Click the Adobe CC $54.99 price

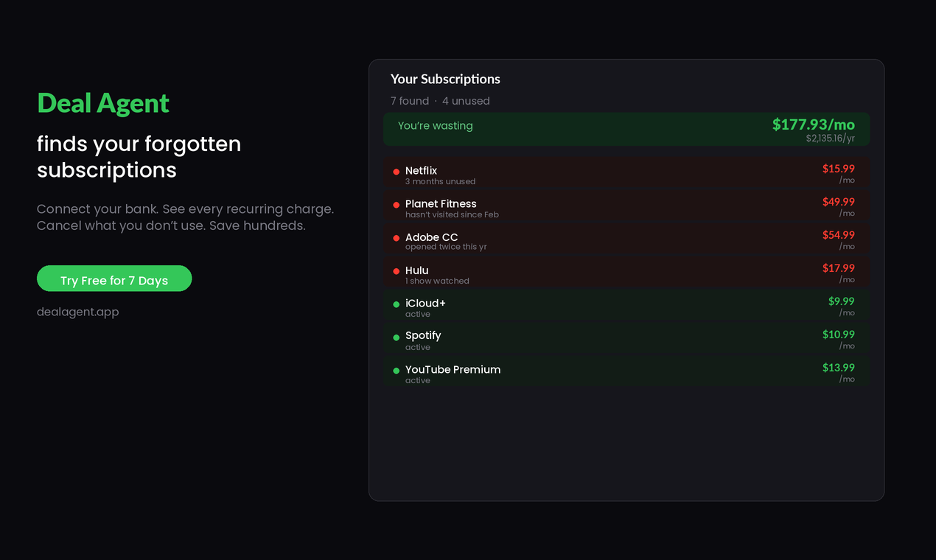(x=839, y=235)
